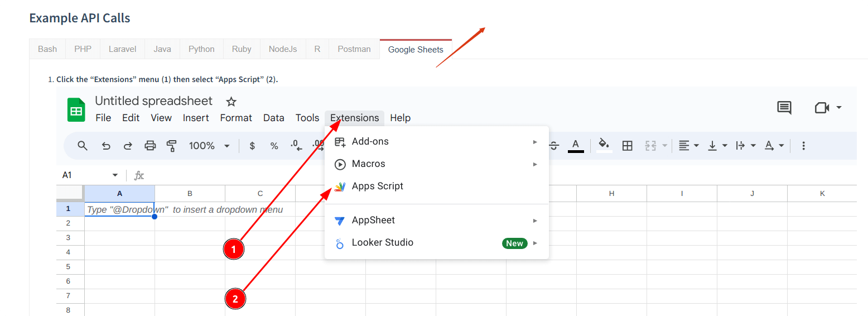
Task: Open the Borders grid icon
Action: click(628, 146)
